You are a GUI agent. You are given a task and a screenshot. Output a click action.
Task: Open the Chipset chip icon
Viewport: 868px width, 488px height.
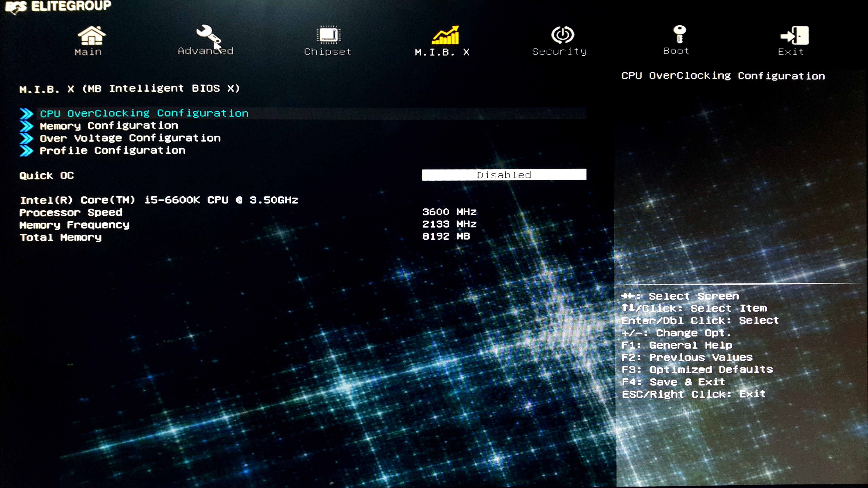(x=329, y=35)
